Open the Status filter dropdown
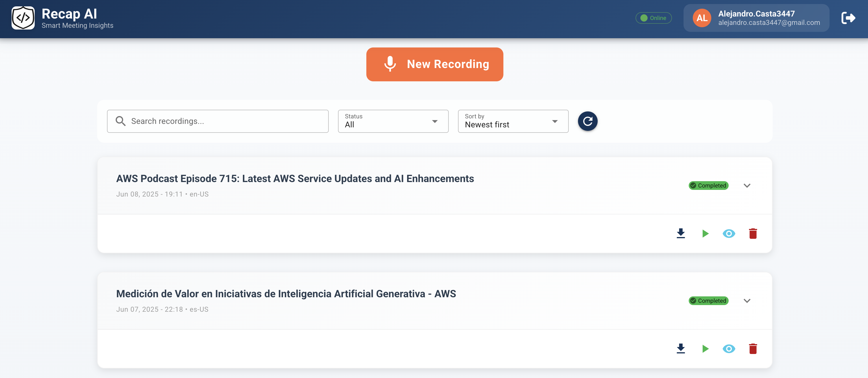The height and width of the screenshot is (378, 868). pos(393,121)
